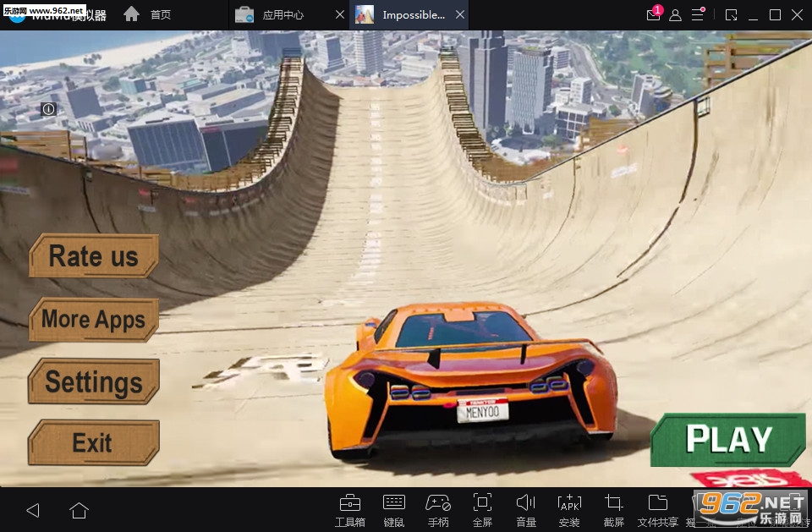Open the volume (音量) control
The height and width of the screenshot is (532, 812).
coord(526,507)
